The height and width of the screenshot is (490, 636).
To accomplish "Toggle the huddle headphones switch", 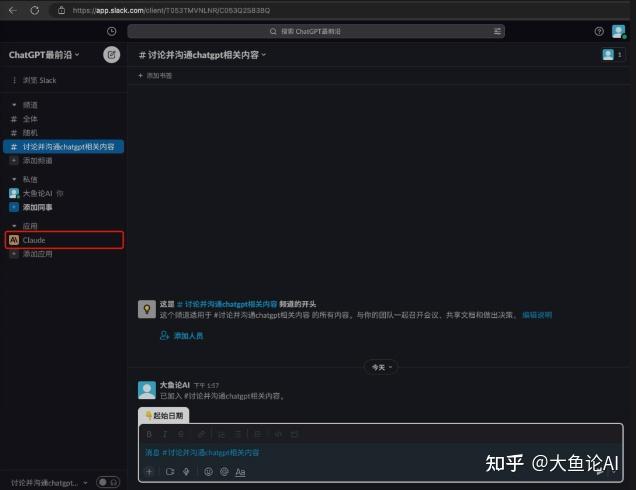I will 108,482.
